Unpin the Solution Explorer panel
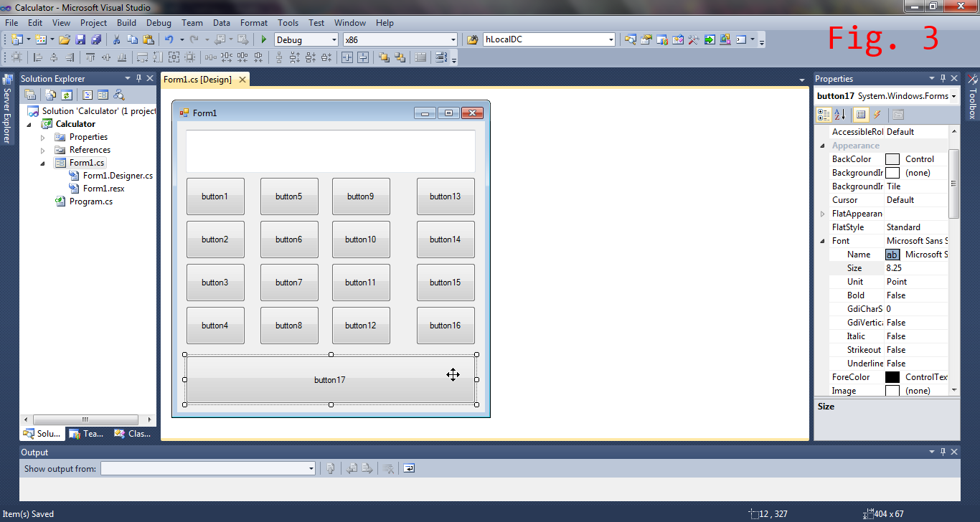 (139, 78)
